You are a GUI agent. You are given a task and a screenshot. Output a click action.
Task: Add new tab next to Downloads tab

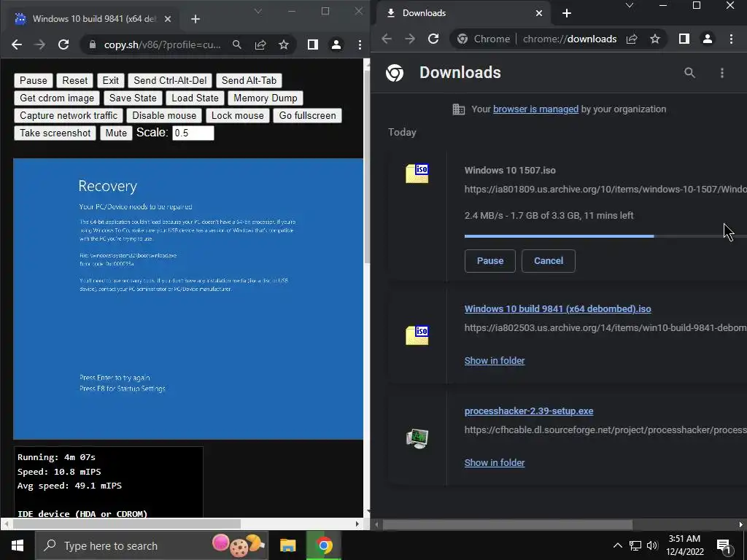click(x=566, y=13)
